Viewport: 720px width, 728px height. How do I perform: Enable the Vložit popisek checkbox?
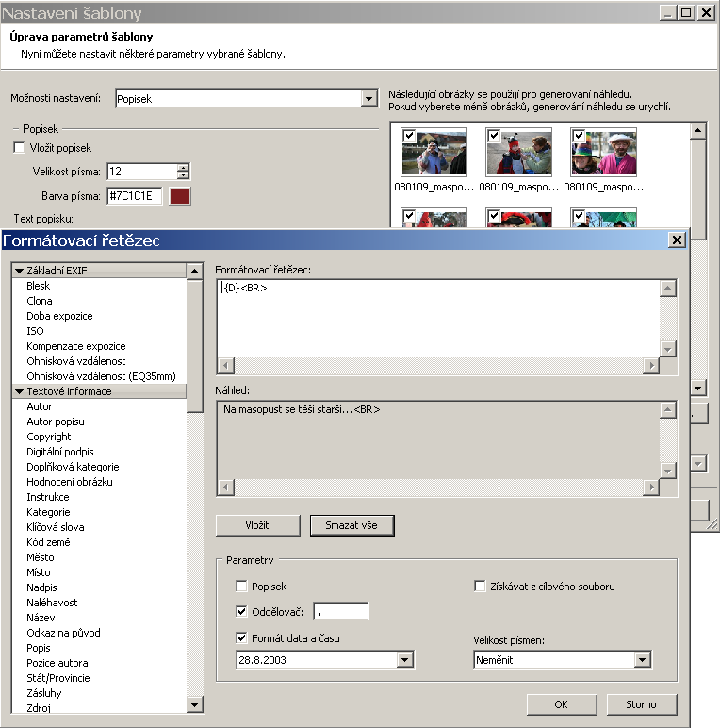[x=19, y=148]
